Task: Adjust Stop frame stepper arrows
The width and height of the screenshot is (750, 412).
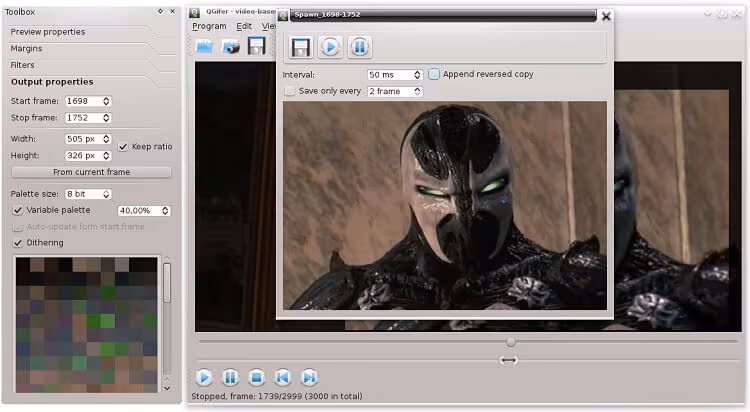Action: pyautogui.click(x=106, y=118)
